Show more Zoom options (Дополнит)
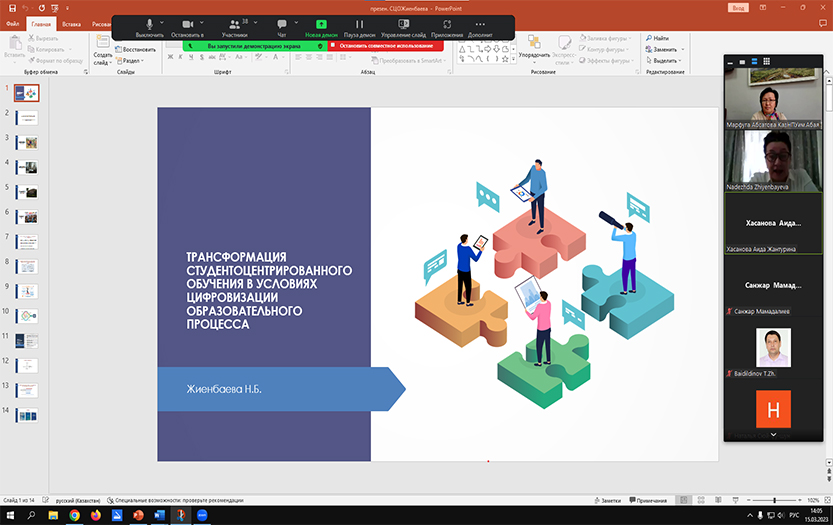Viewport: 833px width, 525px height. (x=480, y=26)
